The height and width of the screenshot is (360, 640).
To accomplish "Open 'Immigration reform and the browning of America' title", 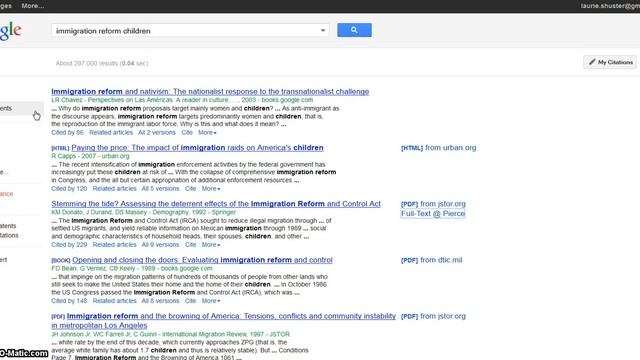I will click(223, 320).
